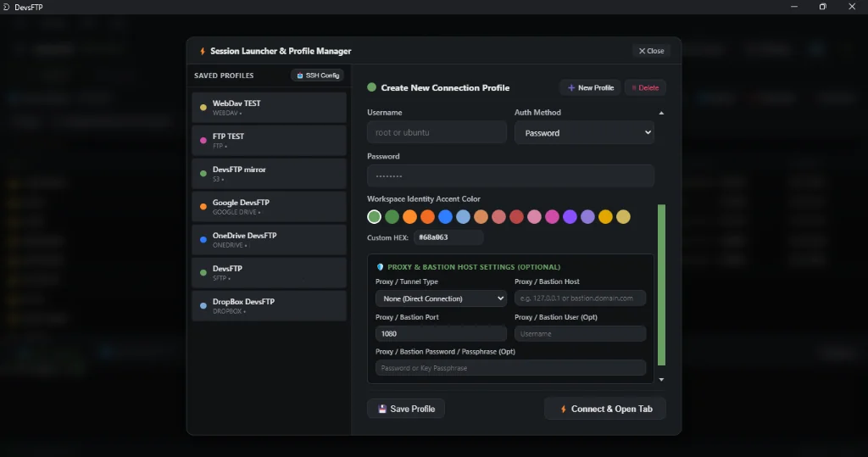Click the Bastion Password / Passphrase field
Image resolution: width=868 pixels, height=457 pixels.
pyautogui.click(x=510, y=368)
